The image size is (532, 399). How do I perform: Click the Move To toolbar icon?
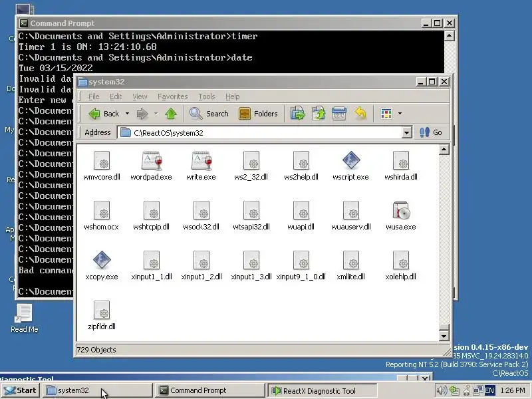(x=297, y=114)
